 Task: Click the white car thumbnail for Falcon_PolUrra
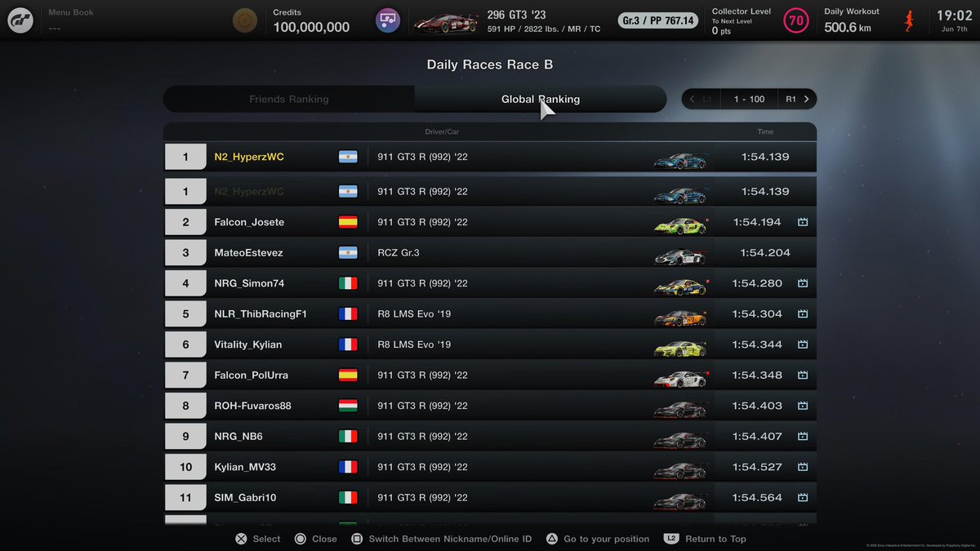click(x=679, y=378)
